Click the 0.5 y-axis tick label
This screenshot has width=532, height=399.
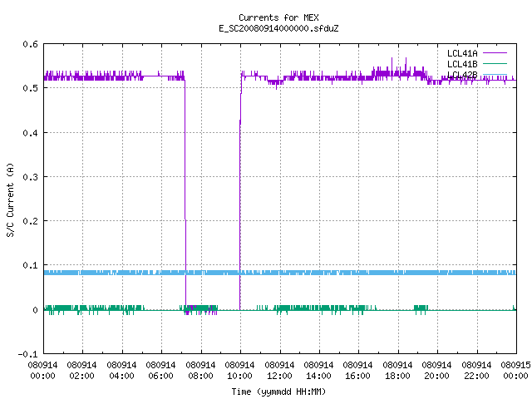pos(30,88)
